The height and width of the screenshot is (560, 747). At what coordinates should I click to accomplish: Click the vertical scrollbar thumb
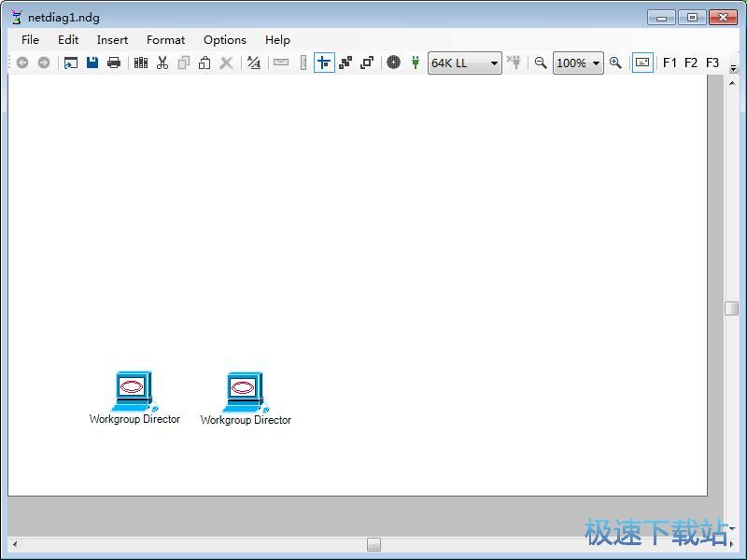point(732,308)
